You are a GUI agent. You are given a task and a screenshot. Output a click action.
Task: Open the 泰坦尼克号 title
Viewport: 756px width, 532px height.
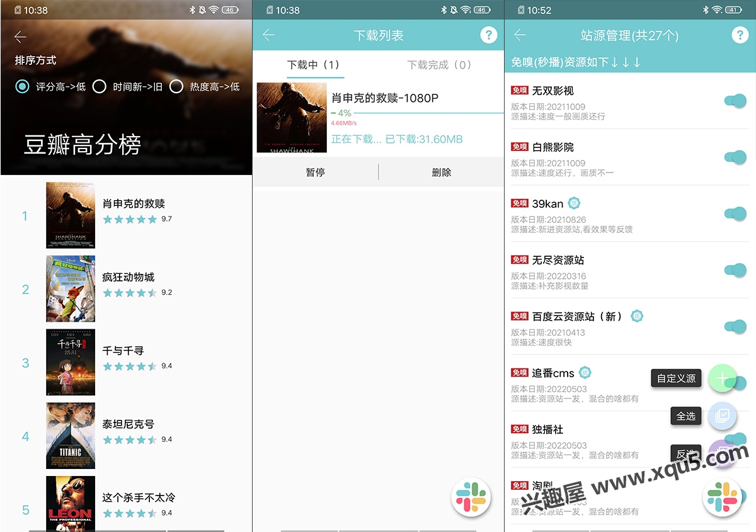[129, 424]
